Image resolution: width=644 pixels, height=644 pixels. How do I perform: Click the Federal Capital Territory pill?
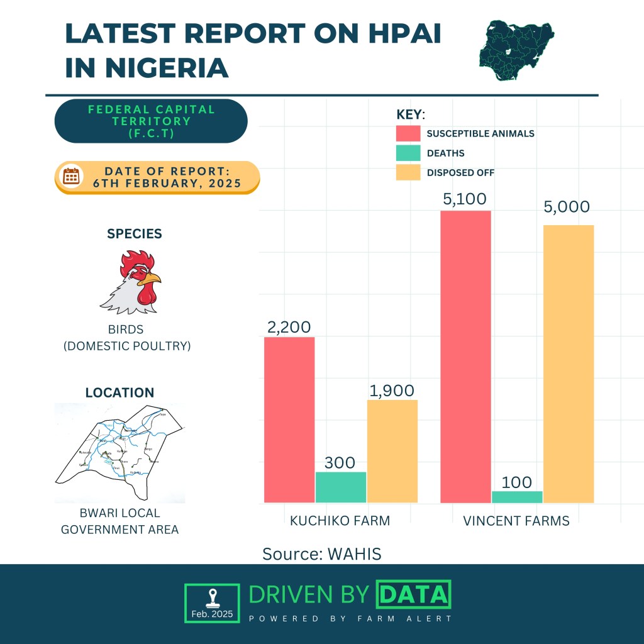[x=151, y=121]
